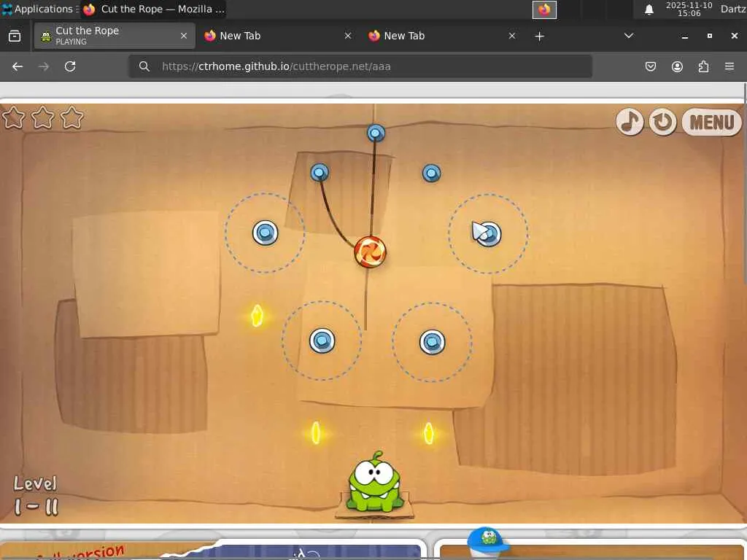
Task: Click the search magnifier icon in address bar
Action: coord(144,66)
